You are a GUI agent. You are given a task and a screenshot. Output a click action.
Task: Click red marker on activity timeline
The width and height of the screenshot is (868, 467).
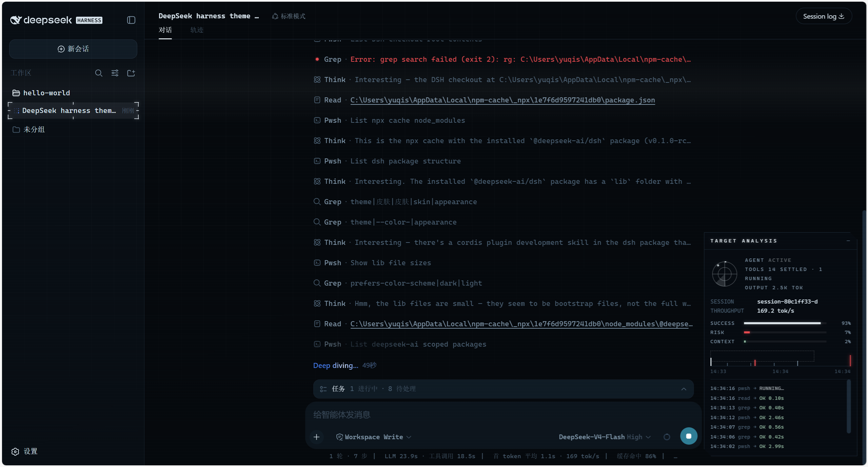point(755,363)
